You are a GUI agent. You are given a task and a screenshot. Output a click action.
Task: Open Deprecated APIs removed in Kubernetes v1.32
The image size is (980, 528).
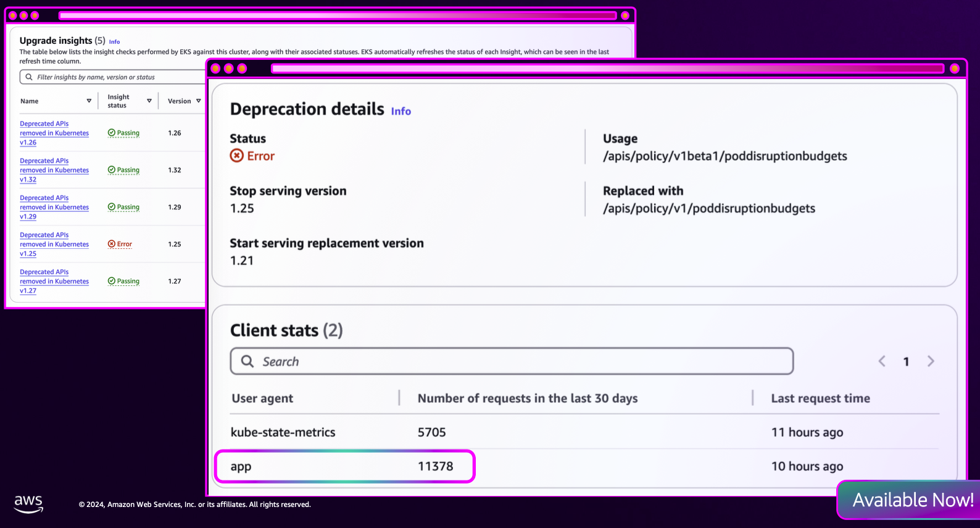(x=54, y=170)
